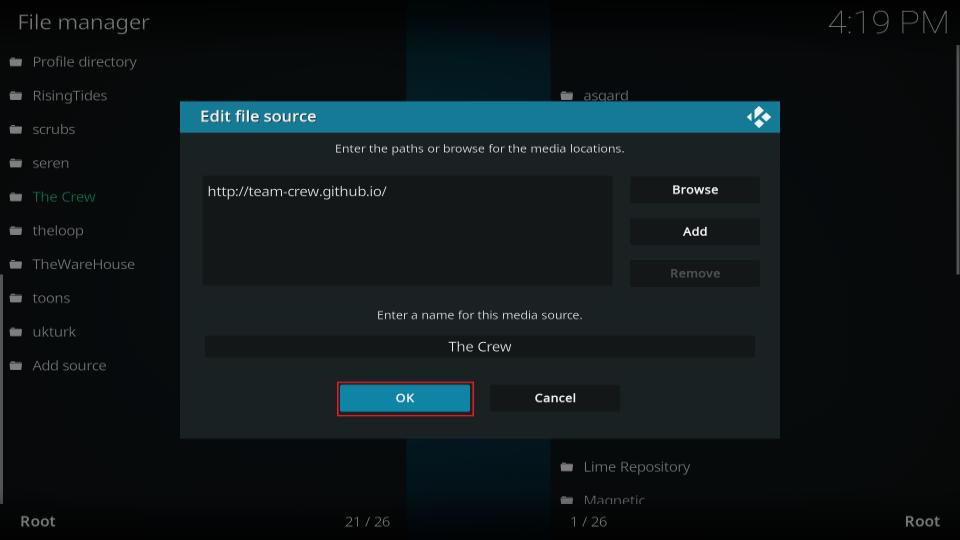Select 'asgard' in the right pane
The width and height of the screenshot is (960, 540).
(606, 96)
